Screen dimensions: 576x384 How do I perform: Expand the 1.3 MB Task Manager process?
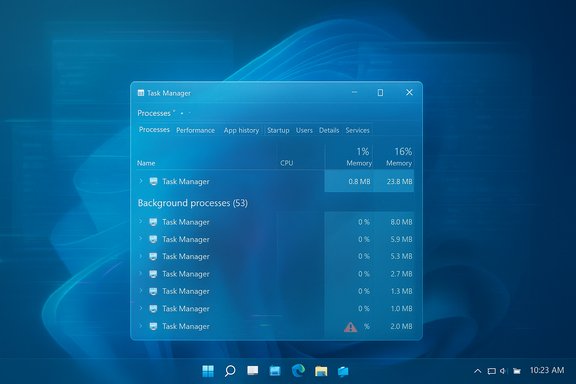click(x=141, y=291)
